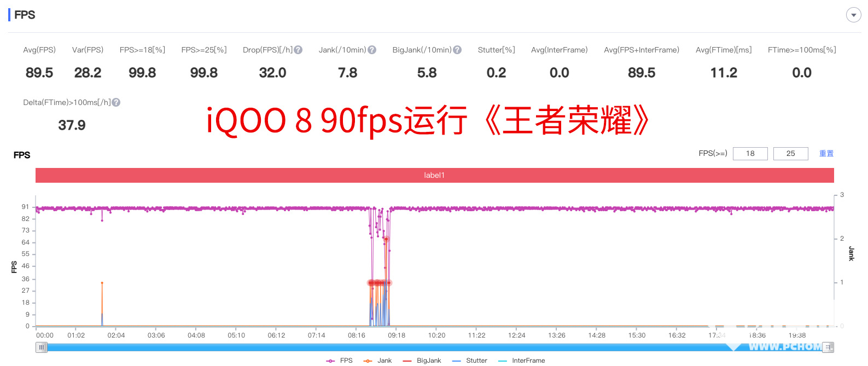Click the FPS threshold field showing 25
The width and height of the screenshot is (868, 366).
coord(791,154)
